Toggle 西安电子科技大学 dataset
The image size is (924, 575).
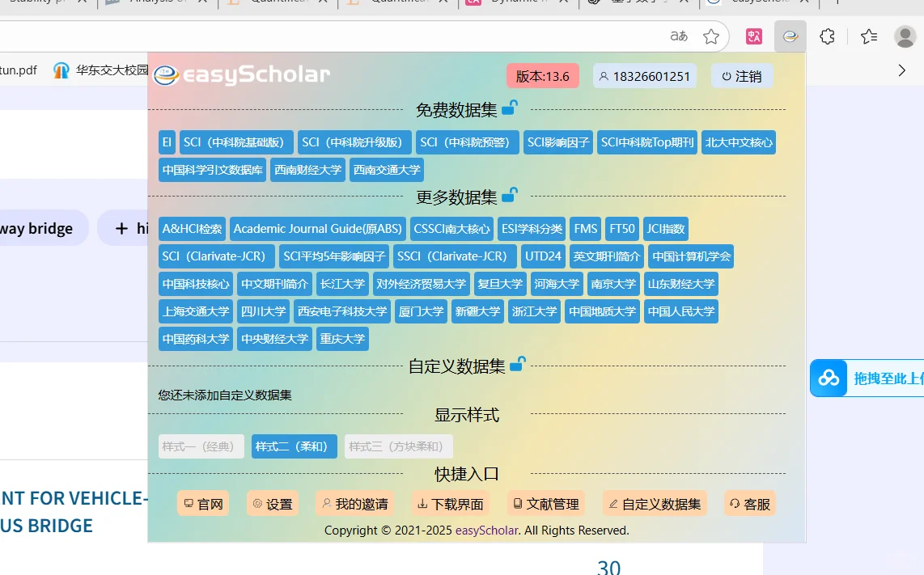point(341,311)
